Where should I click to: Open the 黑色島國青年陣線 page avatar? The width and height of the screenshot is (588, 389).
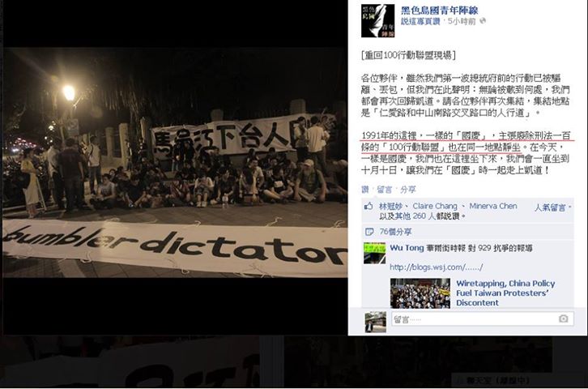pyautogui.click(x=377, y=20)
